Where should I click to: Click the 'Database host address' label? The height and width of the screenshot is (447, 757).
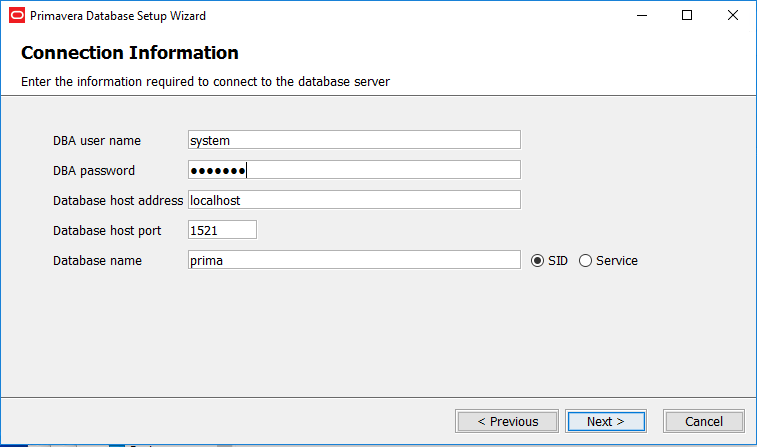point(118,200)
